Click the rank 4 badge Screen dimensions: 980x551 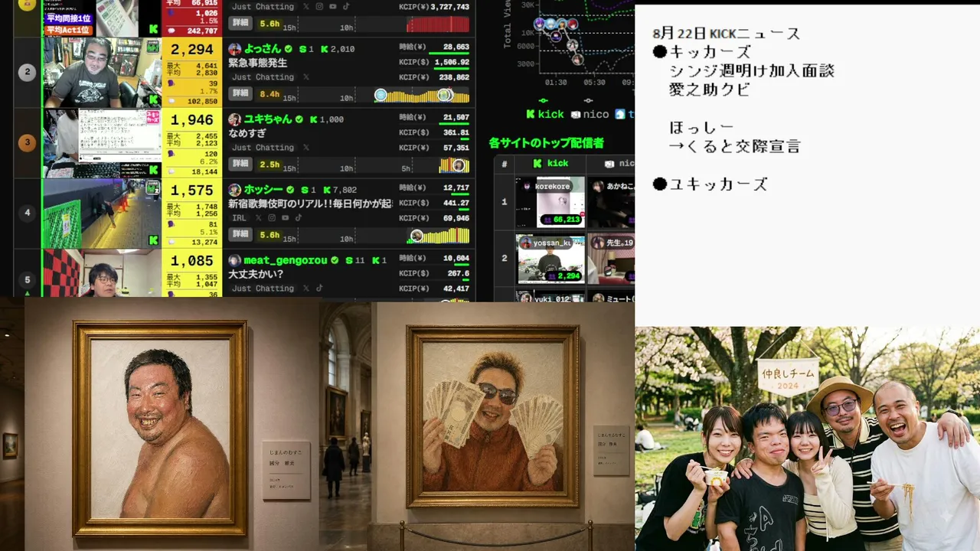[28, 213]
